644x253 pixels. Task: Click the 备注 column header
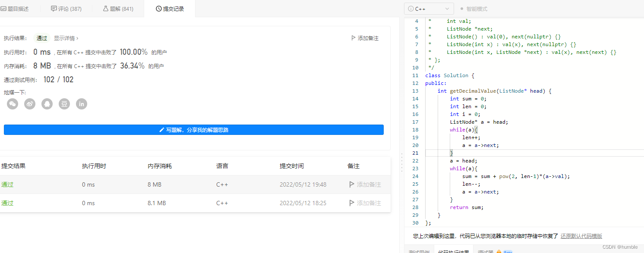[354, 166]
